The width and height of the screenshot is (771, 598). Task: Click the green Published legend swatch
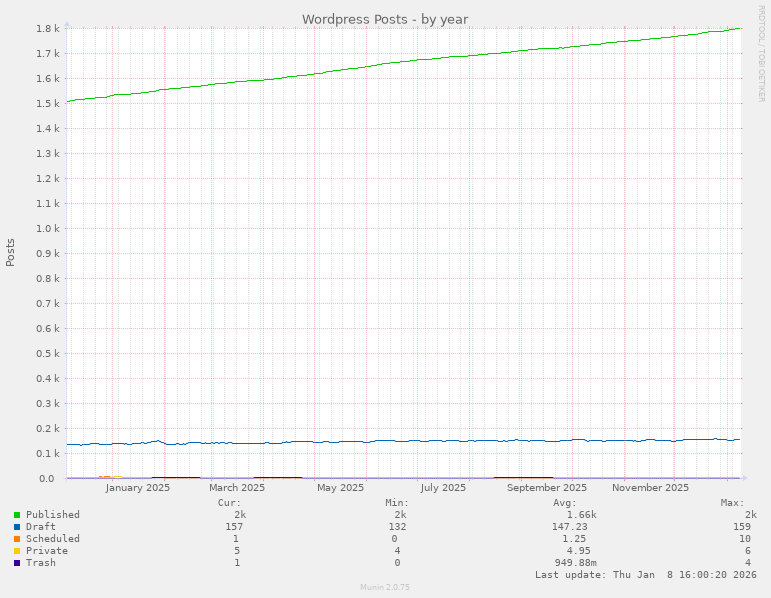click(x=17, y=515)
